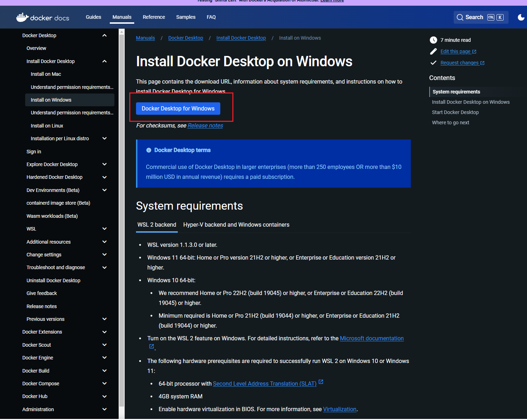Jump to System requirements in Contents
The height and width of the screenshot is (420, 527).
pos(456,92)
